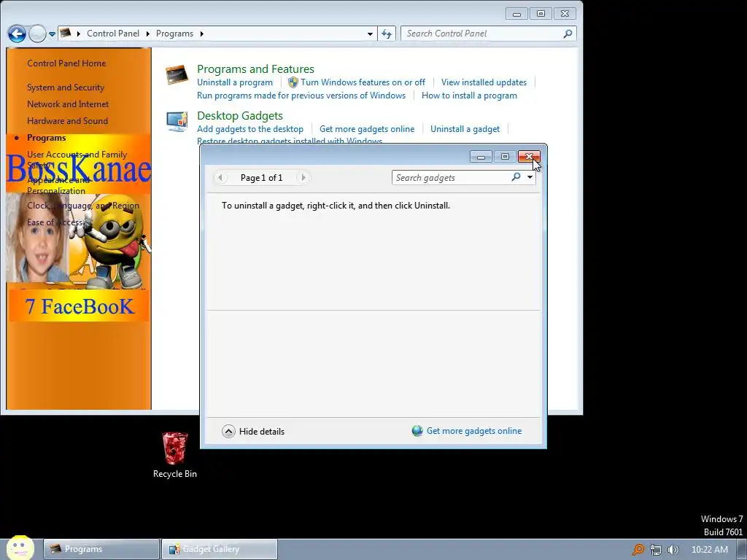Open Network and Internet category
This screenshot has height=560, width=747.
tap(68, 104)
